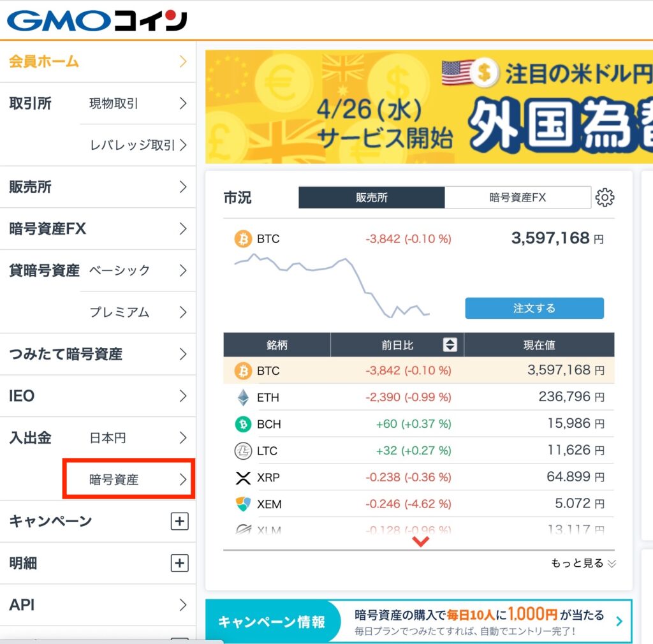Screen dimensions: 653x644
Task: Click the LTC coin icon
Action: pos(243,451)
